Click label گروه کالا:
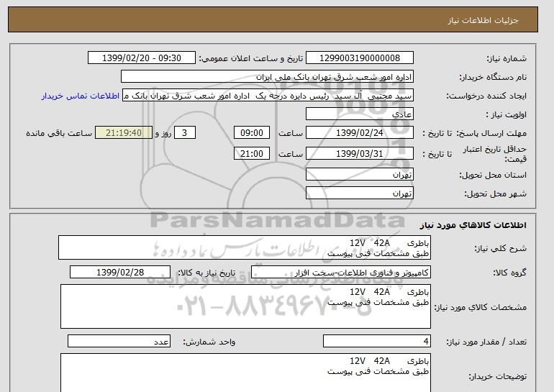The image size is (554, 392). [510, 273]
